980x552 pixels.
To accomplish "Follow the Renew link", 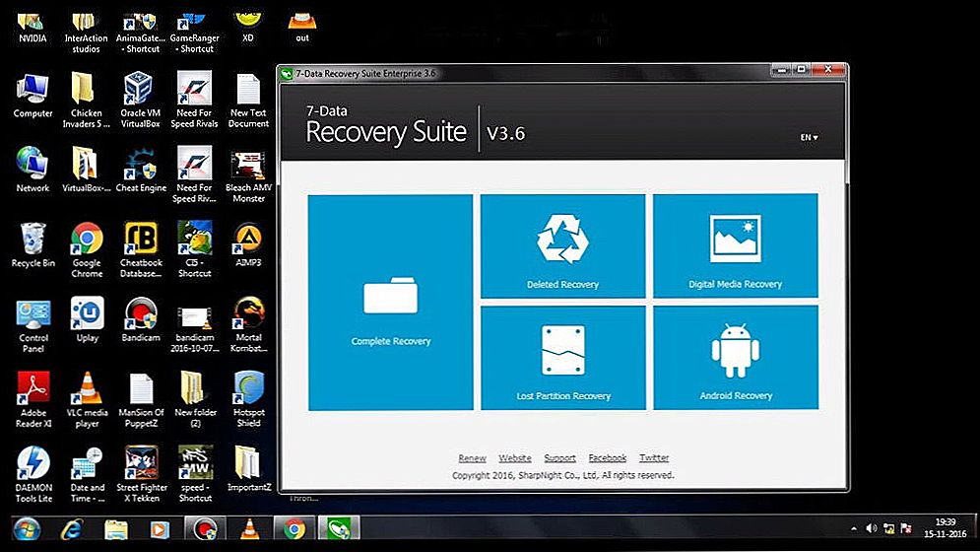I will 472,458.
